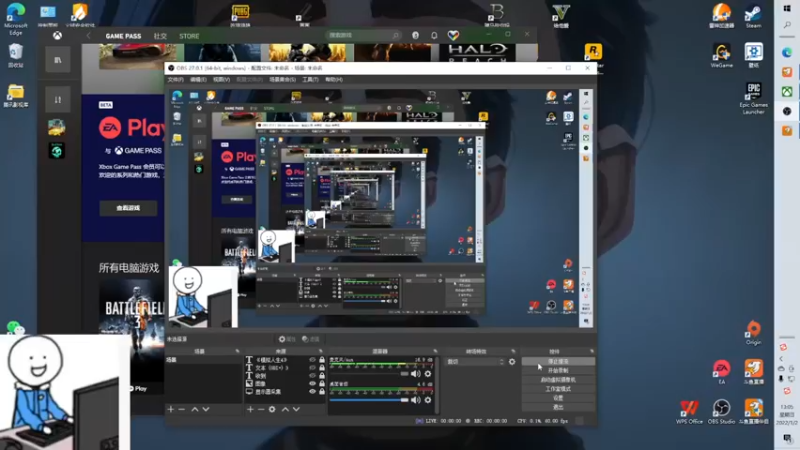
Task: Start the virtual camera in OBS controls
Action: [558, 380]
